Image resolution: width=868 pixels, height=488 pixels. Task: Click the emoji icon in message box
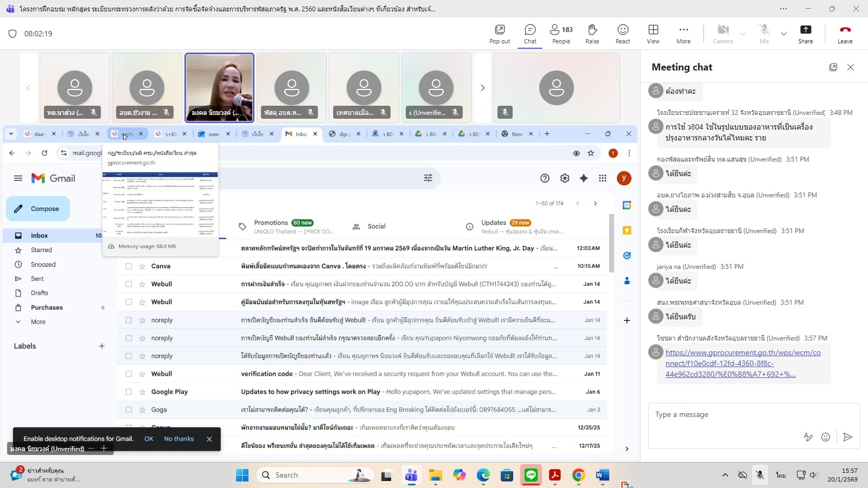tap(825, 437)
